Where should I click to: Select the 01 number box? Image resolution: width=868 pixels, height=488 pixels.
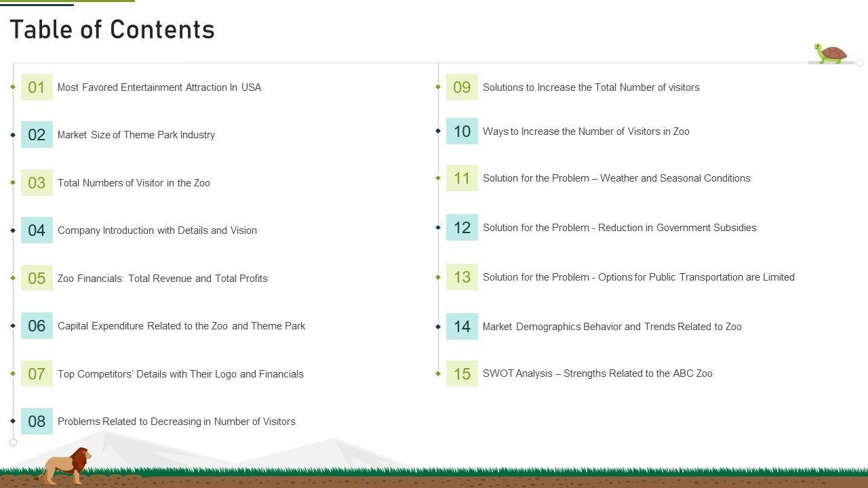[x=37, y=87]
